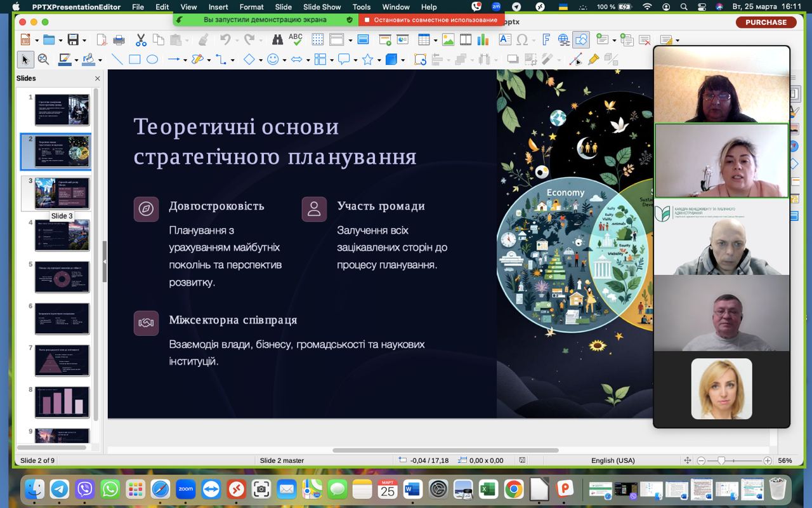The image size is (812, 508).
Task: Insert image using the picture icon
Action: point(448,40)
